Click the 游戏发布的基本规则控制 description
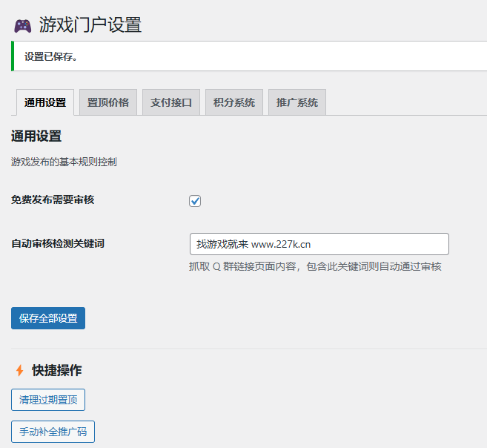 pyautogui.click(x=64, y=162)
